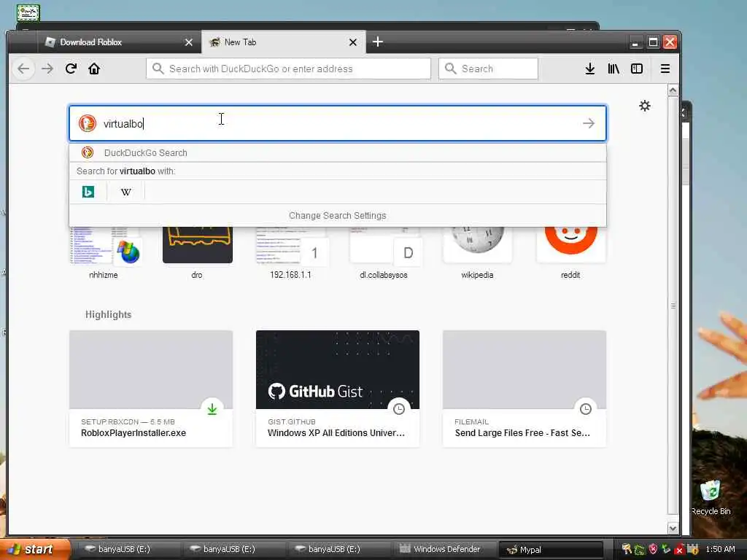
Task: Open the 192.168.1.1 top site
Action: 290,252
